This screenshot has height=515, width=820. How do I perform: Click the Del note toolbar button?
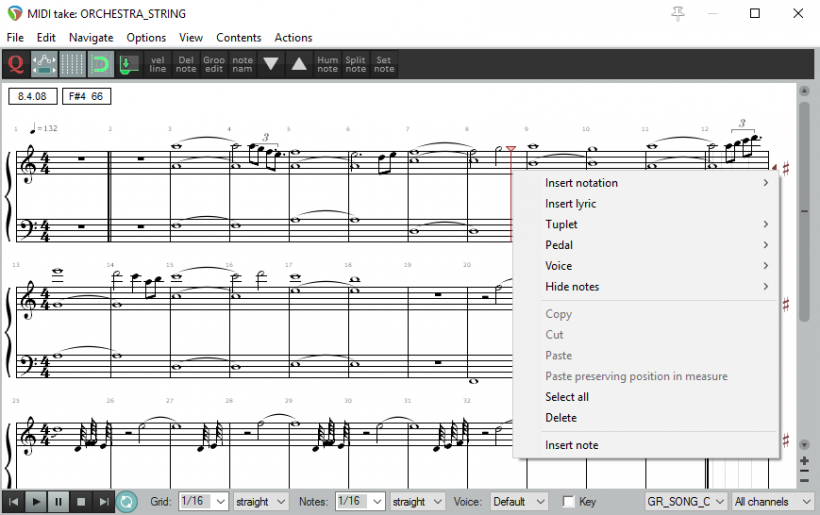tap(186, 65)
